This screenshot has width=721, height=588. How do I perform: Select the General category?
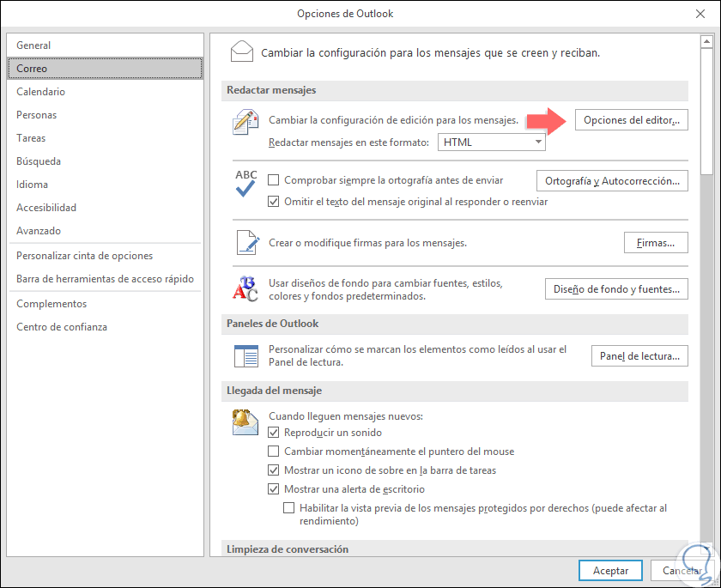point(106,45)
